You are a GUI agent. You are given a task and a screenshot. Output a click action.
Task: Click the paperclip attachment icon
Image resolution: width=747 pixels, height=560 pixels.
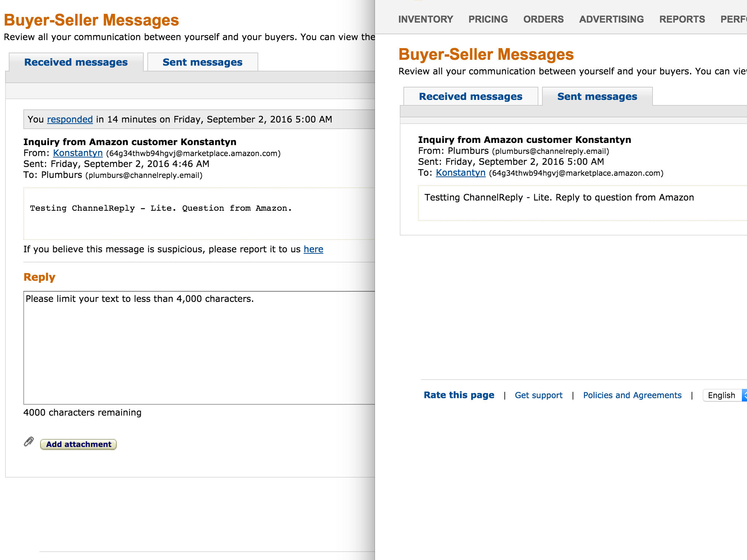point(29,442)
